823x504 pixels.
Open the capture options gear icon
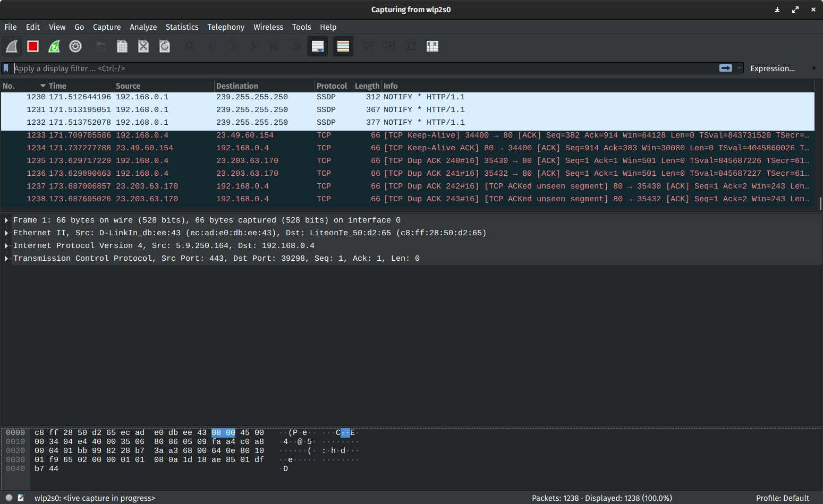tap(75, 46)
